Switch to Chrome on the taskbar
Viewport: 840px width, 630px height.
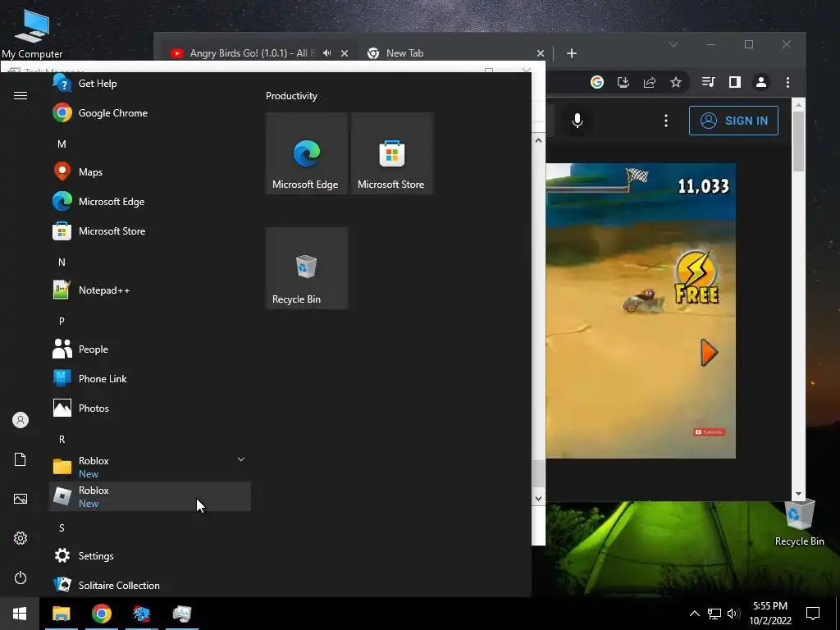point(101,614)
